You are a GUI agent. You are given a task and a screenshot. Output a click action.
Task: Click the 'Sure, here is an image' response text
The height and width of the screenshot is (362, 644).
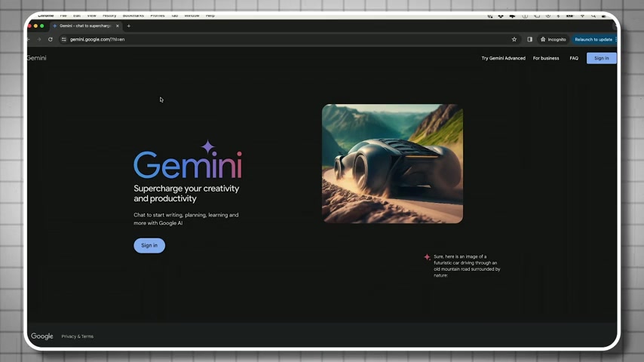[x=467, y=266]
